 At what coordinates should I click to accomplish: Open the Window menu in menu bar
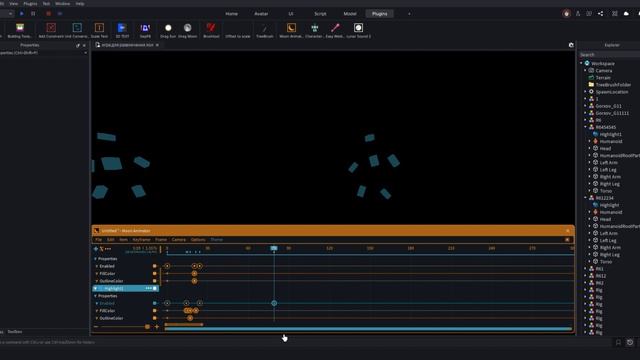[x=62, y=3]
